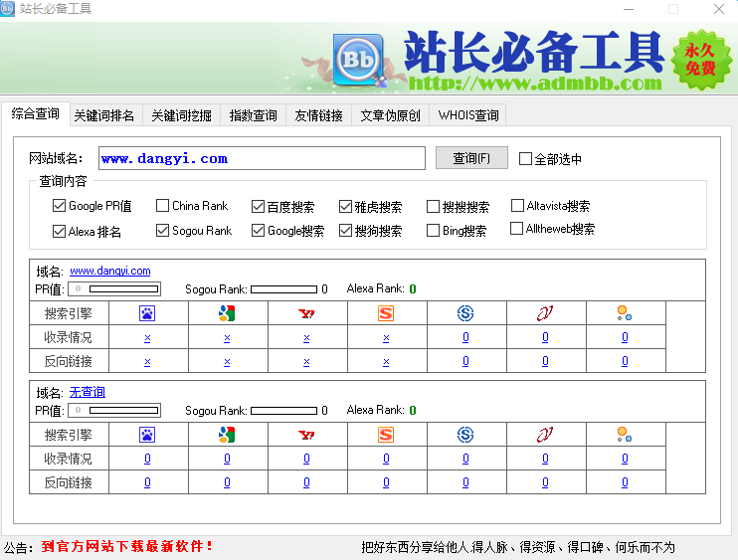This screenshot has height=560, width=738.
Task: Open the 指数查询 tab
Action: click(254, 115)
